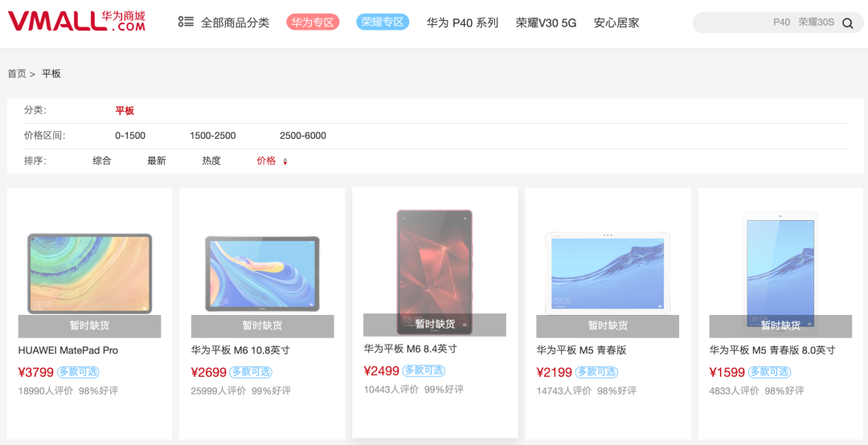This screenshot has height=445, width=868.
Task: Click the 10443人评价 review count
Action: [391, 389]
